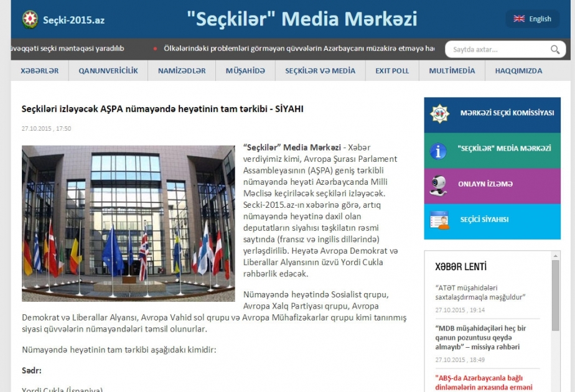The height and width of the screenshot is (392, 575).
Task: Open the Multimedia menu
Action: point(452,71)
